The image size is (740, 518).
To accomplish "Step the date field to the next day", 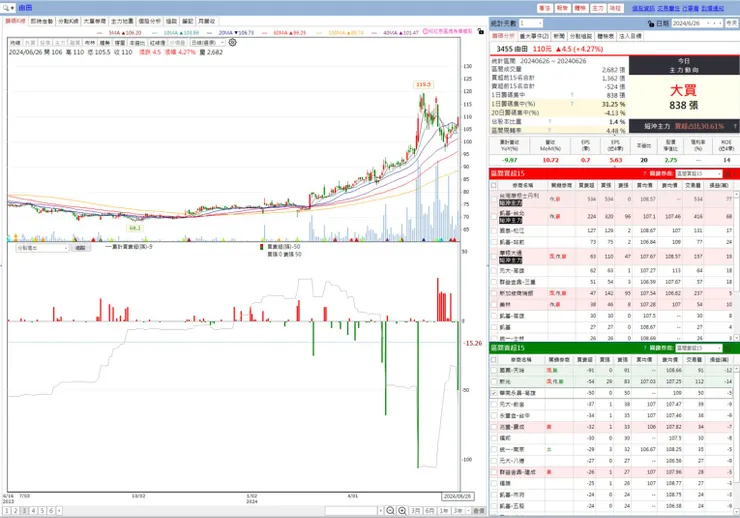I will point(720,23).
